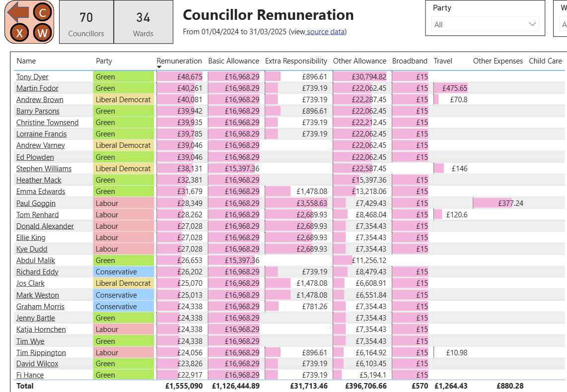
Task: Click Martin Fodor's name link
Action: coord(37,88)
